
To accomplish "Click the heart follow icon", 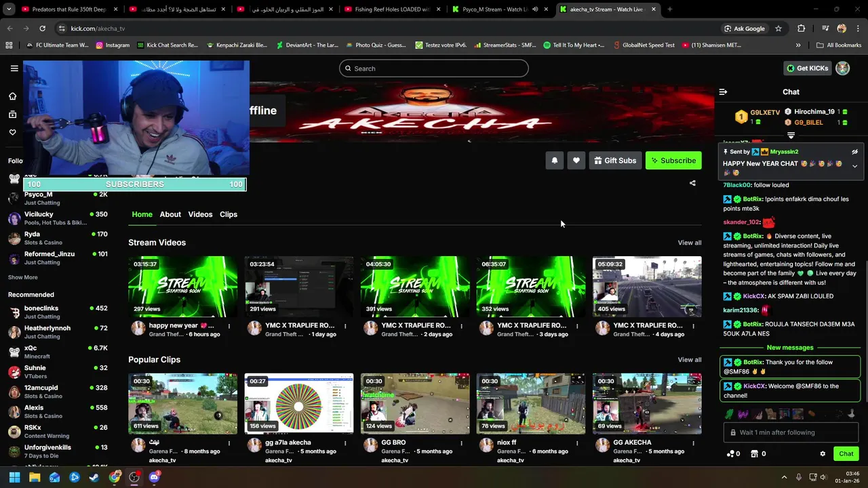I will pyautogui.click(x=576, y=161).
